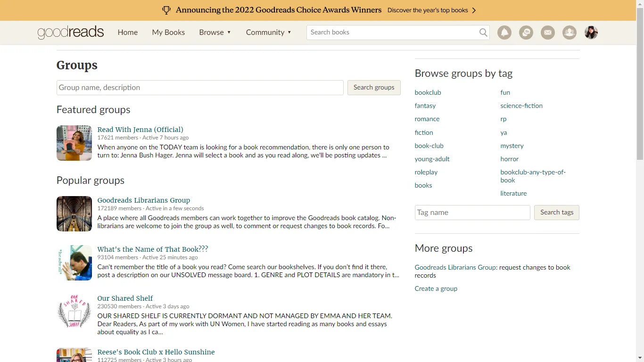Click the "17621 members" text
The width and height of the screenshot is (644, 362).
tap(118, 138)
